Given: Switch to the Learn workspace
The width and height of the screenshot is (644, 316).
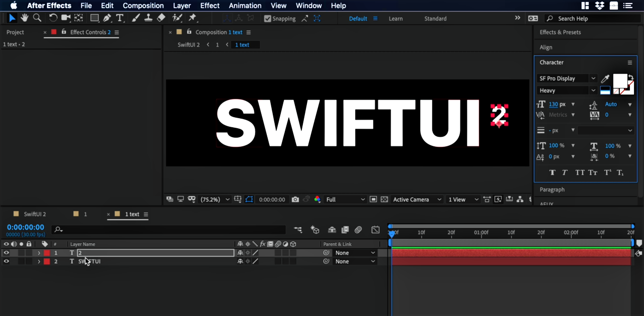Looking at the screenshot, I should [395, 19].
